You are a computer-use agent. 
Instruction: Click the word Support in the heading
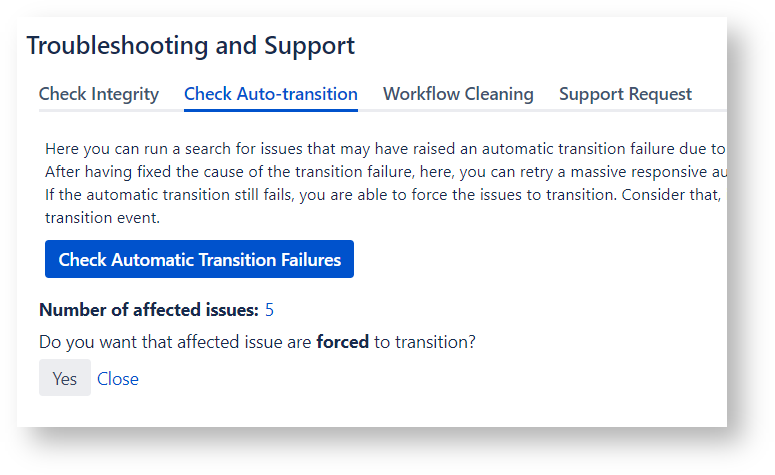click(309, 45)
